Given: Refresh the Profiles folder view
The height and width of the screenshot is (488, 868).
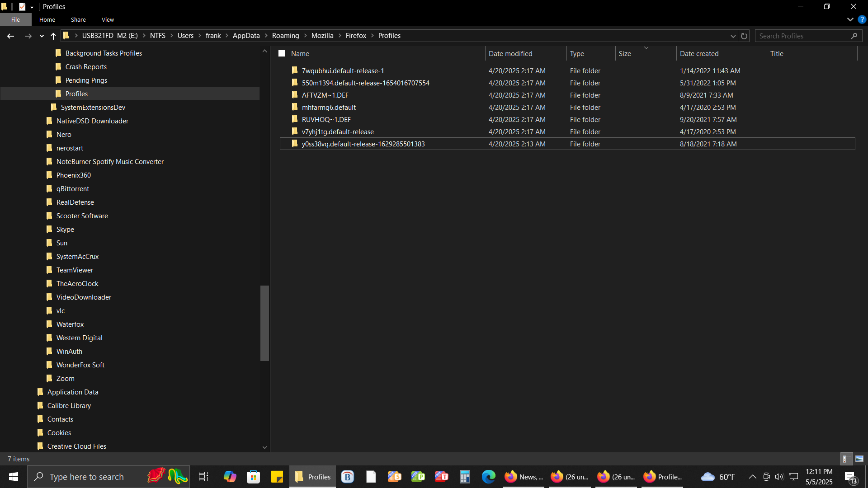Looking at the screenshot, I should (x=744, y=36).
